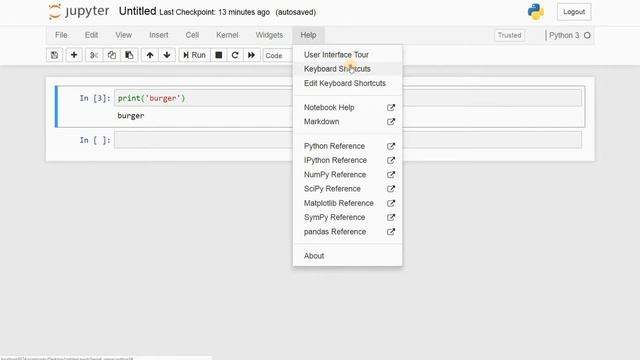Open the Edit menu
Screen dimensions: 640x360
[x=91, y=35]
